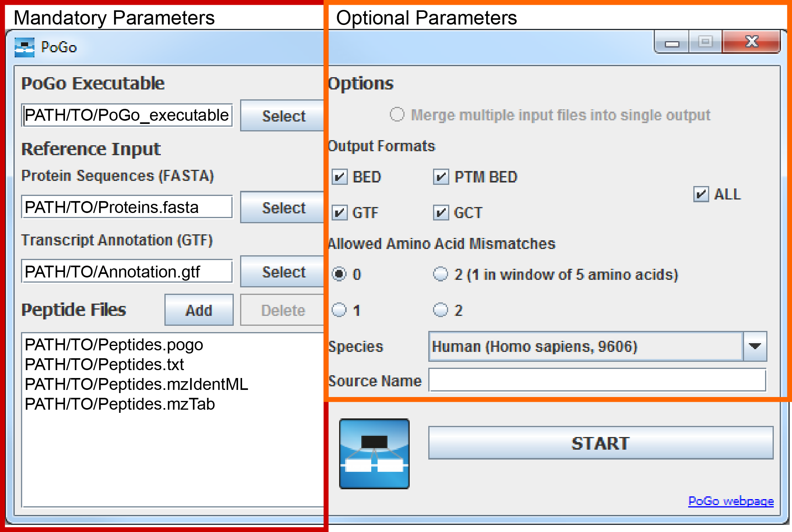792x532 pixels.
Task: Click the PoGo title bar icon
Action: tap(24, 47)
